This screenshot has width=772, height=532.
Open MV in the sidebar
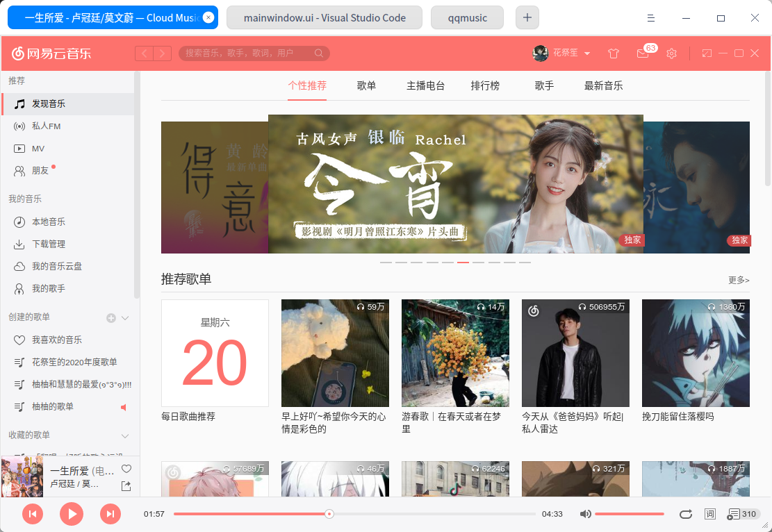pyautogui.click(x=68, y=149)
